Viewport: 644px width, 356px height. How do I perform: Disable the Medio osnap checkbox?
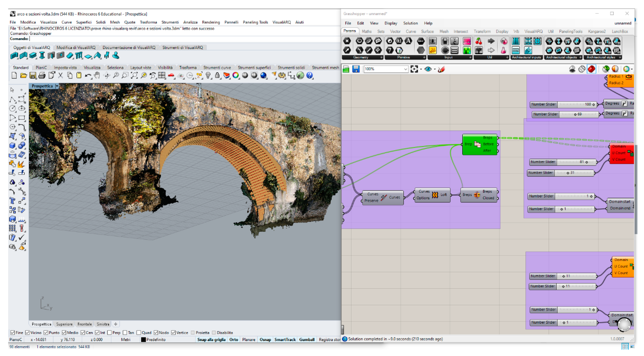point(64,332)
